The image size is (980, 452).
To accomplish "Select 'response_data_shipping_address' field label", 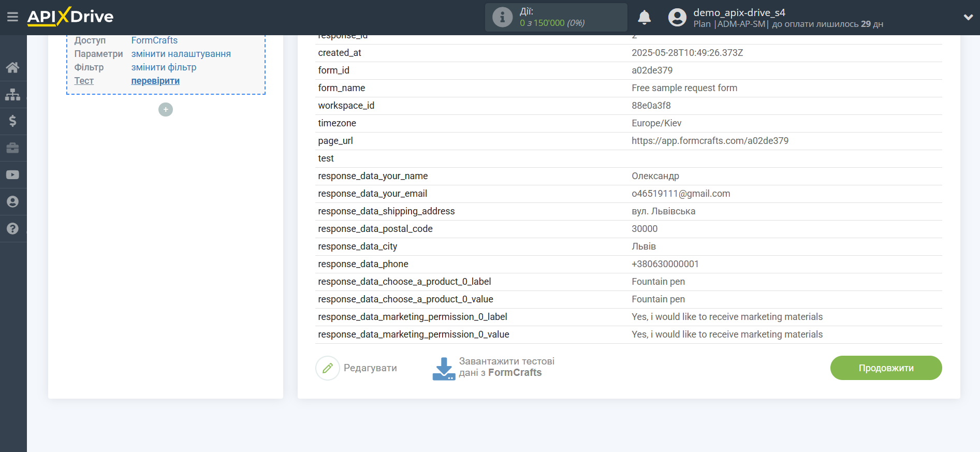I will click(x=386, y=211).
